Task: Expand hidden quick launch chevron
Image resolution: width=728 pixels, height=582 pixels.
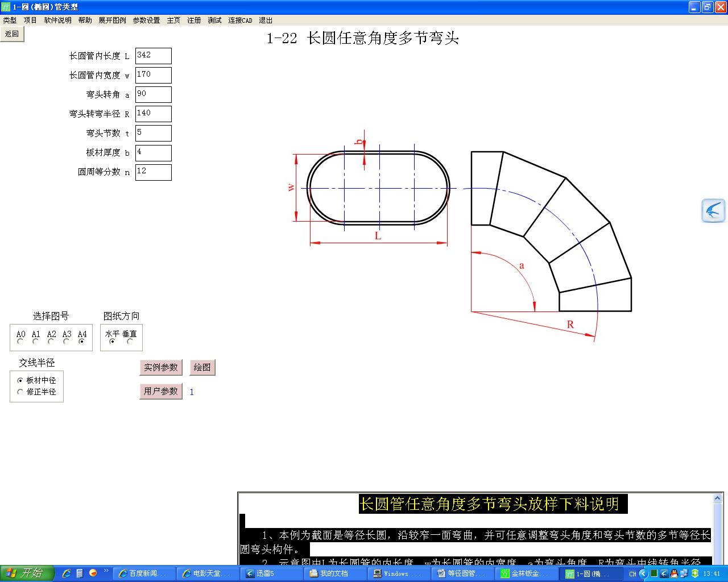Action: (106, 571)
